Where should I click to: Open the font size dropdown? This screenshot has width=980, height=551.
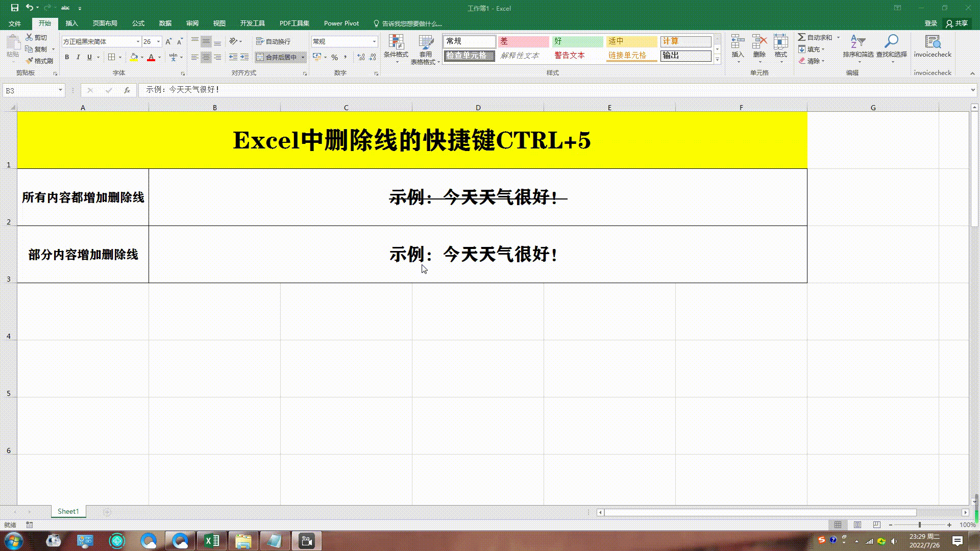[x=159, y=41]
